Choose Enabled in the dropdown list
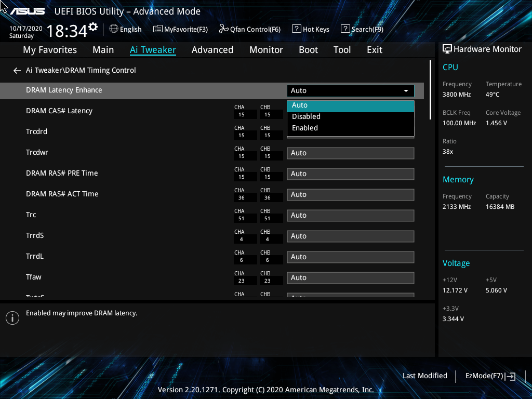Screen dimensions: 532x399 pos(351,128)
